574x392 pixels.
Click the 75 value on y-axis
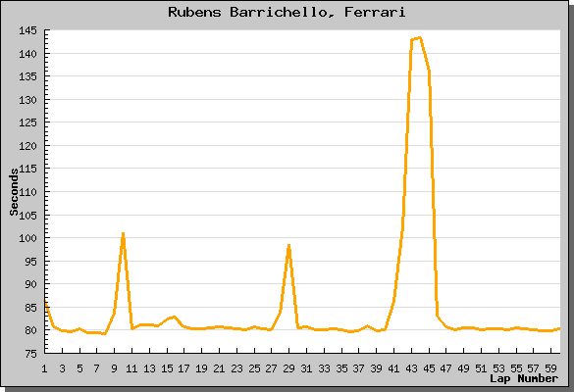[x=31, y=354]
